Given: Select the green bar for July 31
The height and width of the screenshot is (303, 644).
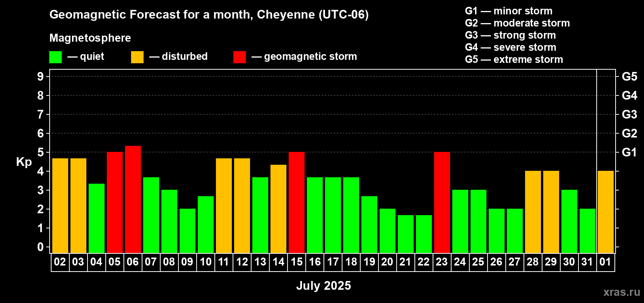Looking at the screenshot, I should [x=588, y=231].
